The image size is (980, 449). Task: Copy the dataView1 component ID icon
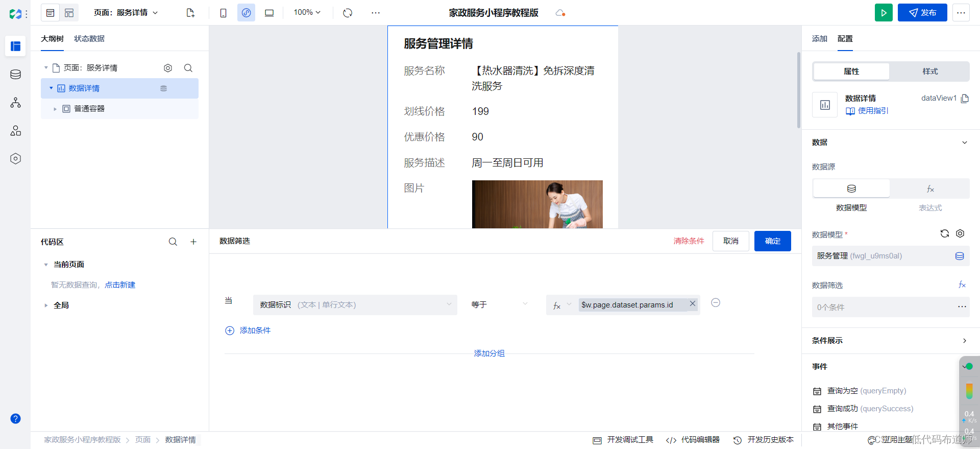click(965, 99)
